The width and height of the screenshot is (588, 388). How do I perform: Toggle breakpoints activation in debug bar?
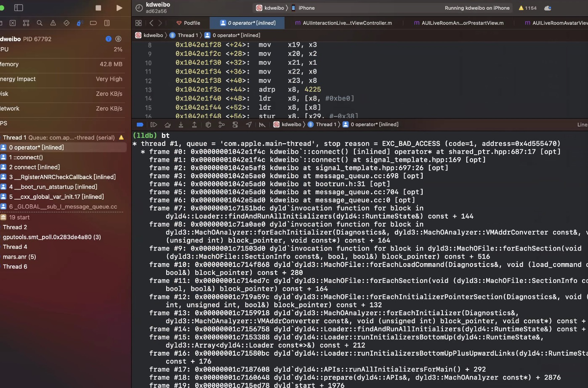140,124
